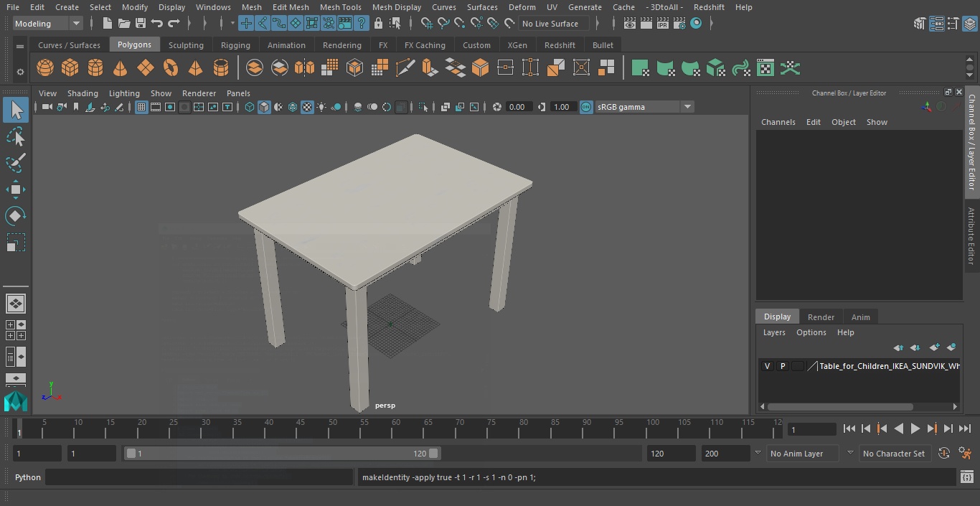The image size is (980, 506).
Task: Toggle V visibility for Table layer
Action: tap(767, 366)
